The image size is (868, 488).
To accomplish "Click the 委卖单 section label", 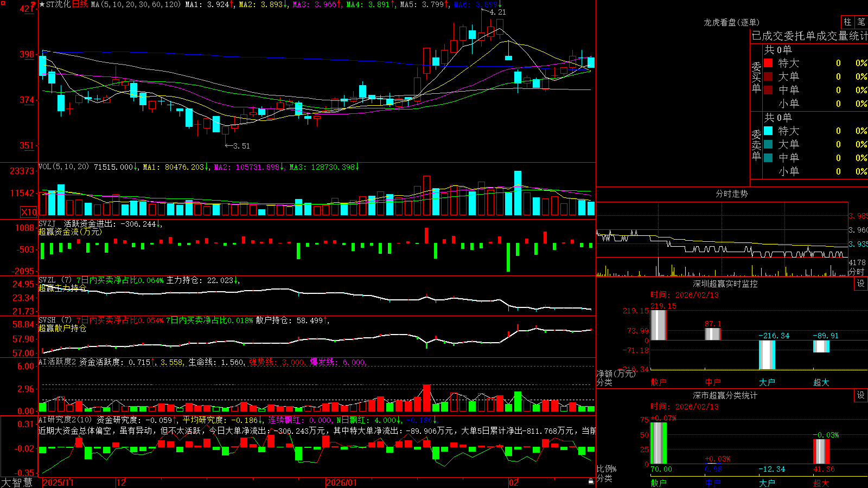I will [x=756, y=145].
